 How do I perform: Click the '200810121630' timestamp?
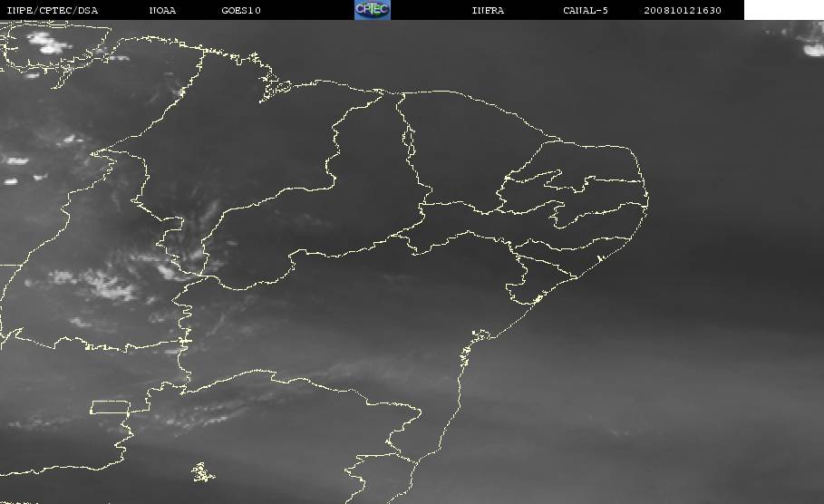683,11
